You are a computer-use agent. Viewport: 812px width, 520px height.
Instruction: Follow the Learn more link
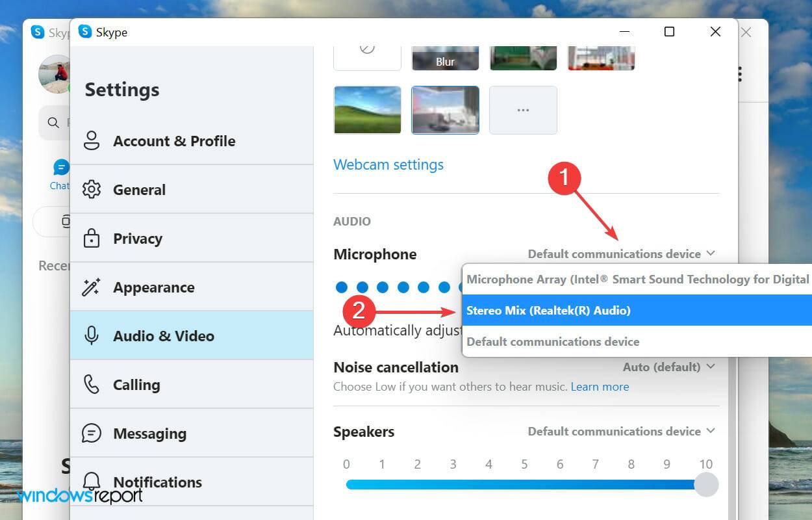point(600,387)
